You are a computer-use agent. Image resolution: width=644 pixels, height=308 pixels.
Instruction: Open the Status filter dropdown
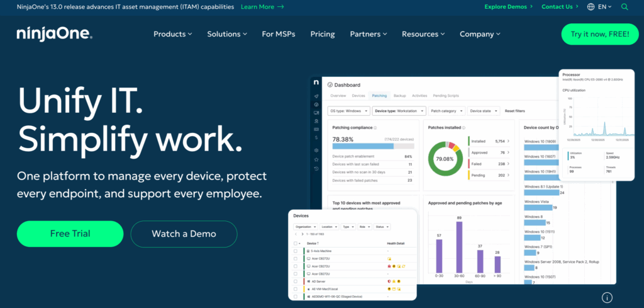[x=382, y=227]
